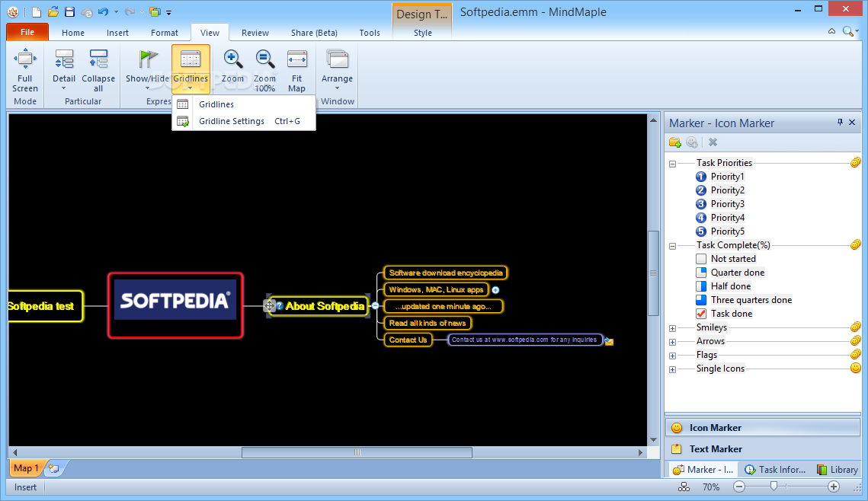
Task: Switch to the Home ribbon tab
Action: (73, 33)
